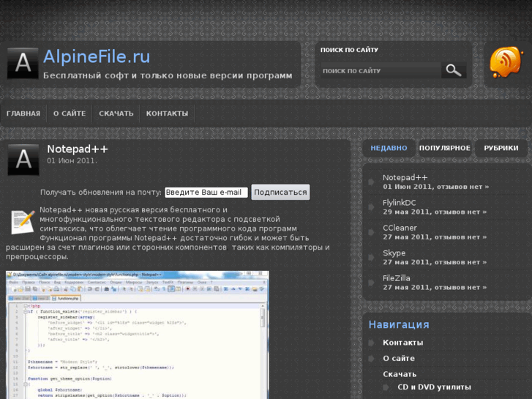Open О сайте link in Навигация
Image resolution: width=532 pixels, height=399 pixels.
(399, 358)
